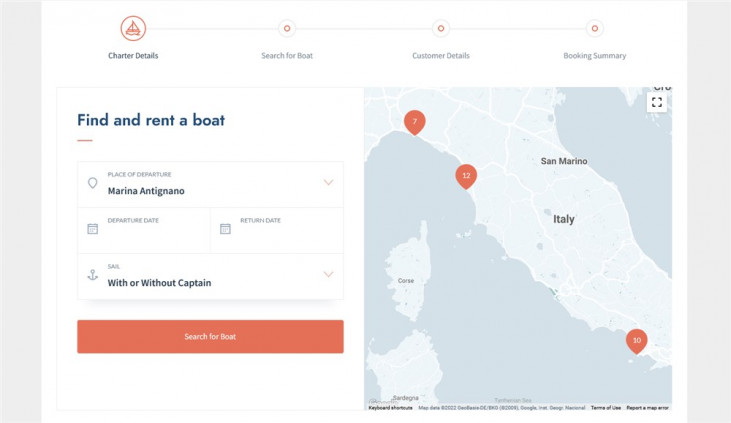
Task: Select the map marker labeled 12
Action: point(466,176)
